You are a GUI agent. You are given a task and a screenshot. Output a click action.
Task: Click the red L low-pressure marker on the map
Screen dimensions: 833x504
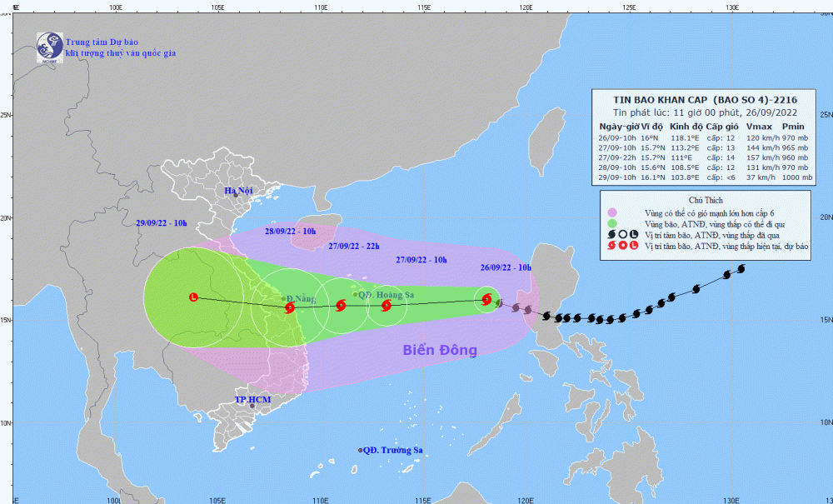click(x=193, y=297)
